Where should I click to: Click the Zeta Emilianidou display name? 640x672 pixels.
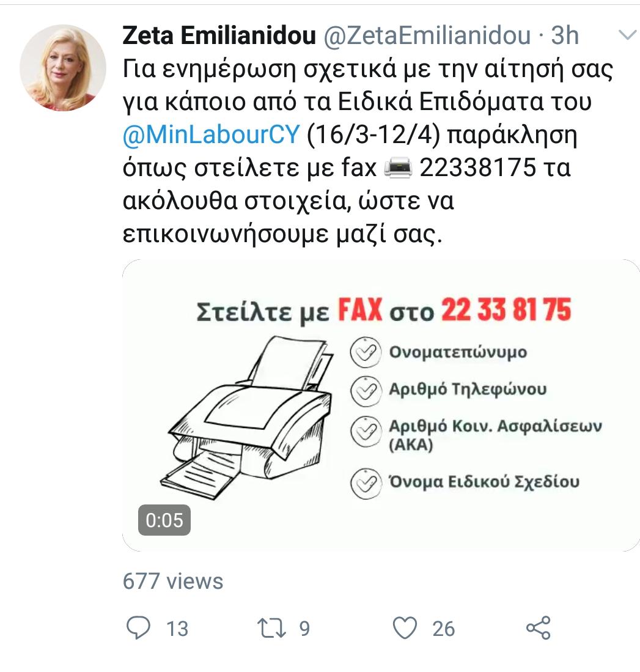[x=219, y=35]
